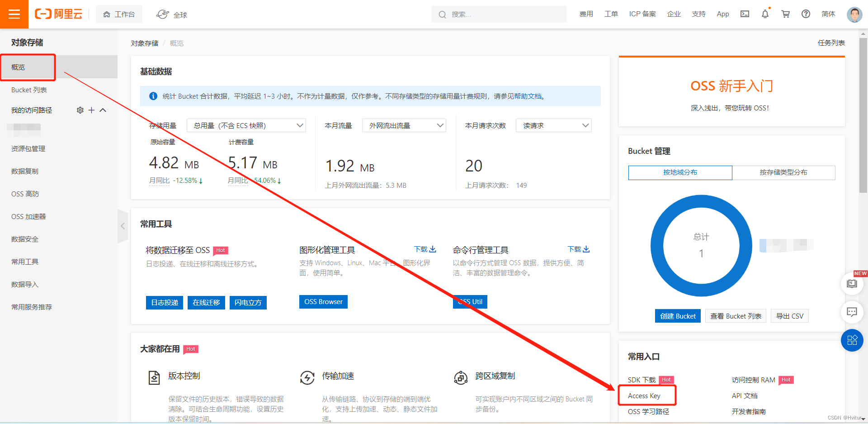The image size is (868, 424).
Task: Open 访问控制 RAM link
Action: [753, 380]
